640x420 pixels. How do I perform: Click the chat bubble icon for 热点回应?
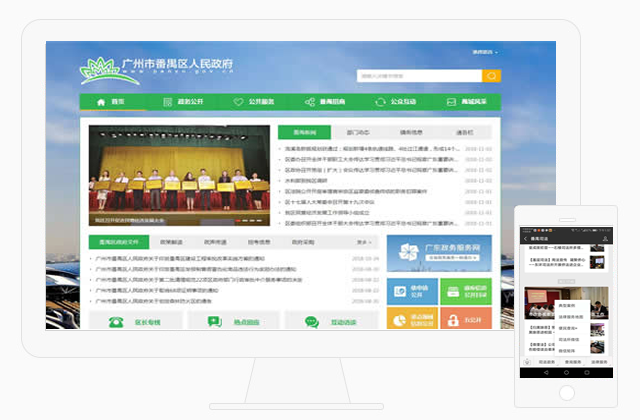point(214,321)
